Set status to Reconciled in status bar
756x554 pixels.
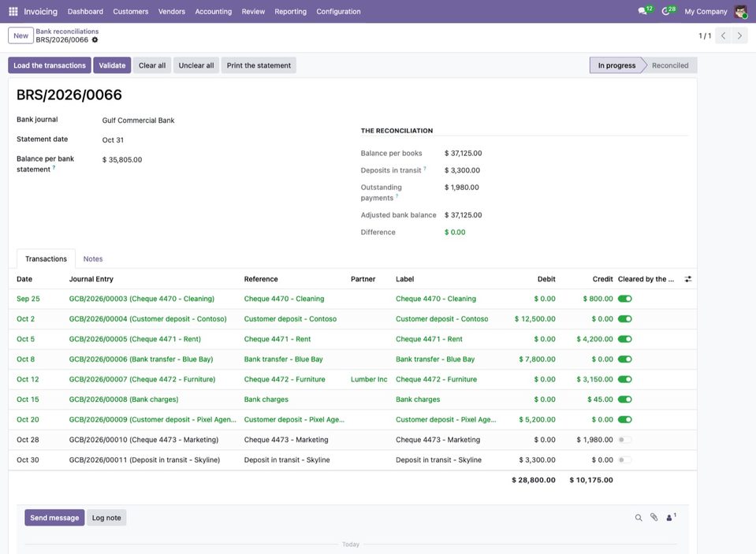click(x=670, y=65)
